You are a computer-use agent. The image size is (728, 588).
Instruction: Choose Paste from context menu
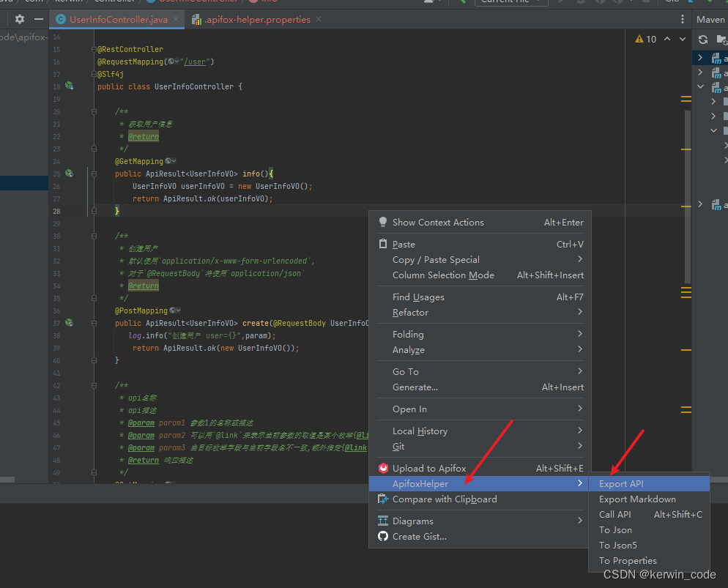coord(480,244)
